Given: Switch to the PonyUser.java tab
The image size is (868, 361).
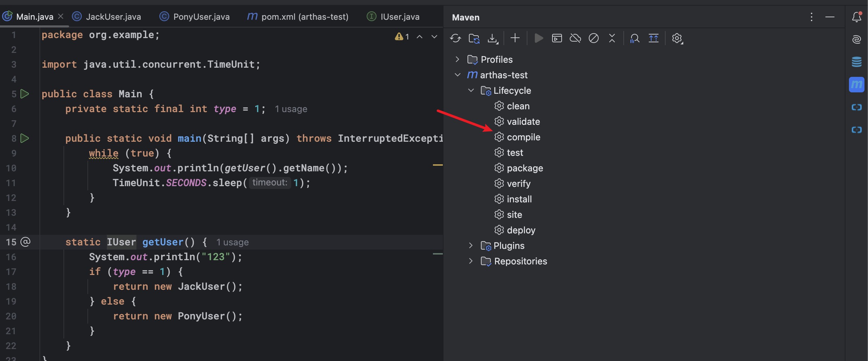Looking at the screenshot, I should pyautogui.click(x=195, y=17).
